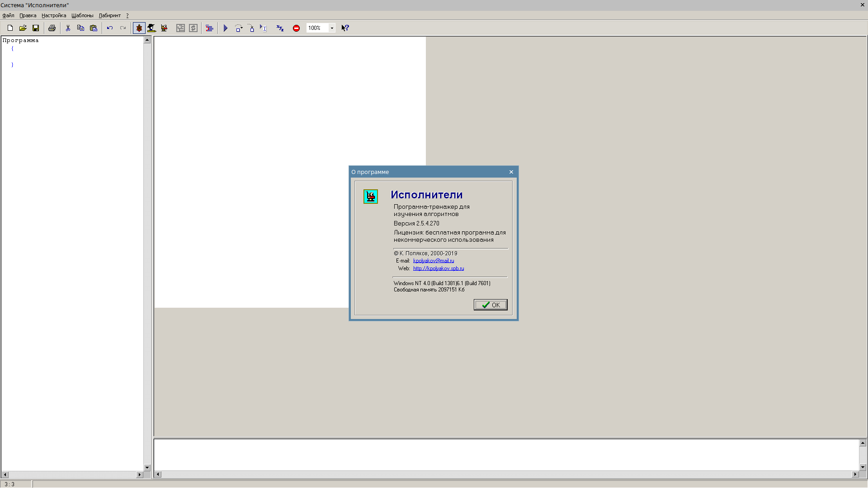Close the Система Исполнители main window
Image resolution: width=868 pixels, height=488 pixels.
tap(863, 5)
